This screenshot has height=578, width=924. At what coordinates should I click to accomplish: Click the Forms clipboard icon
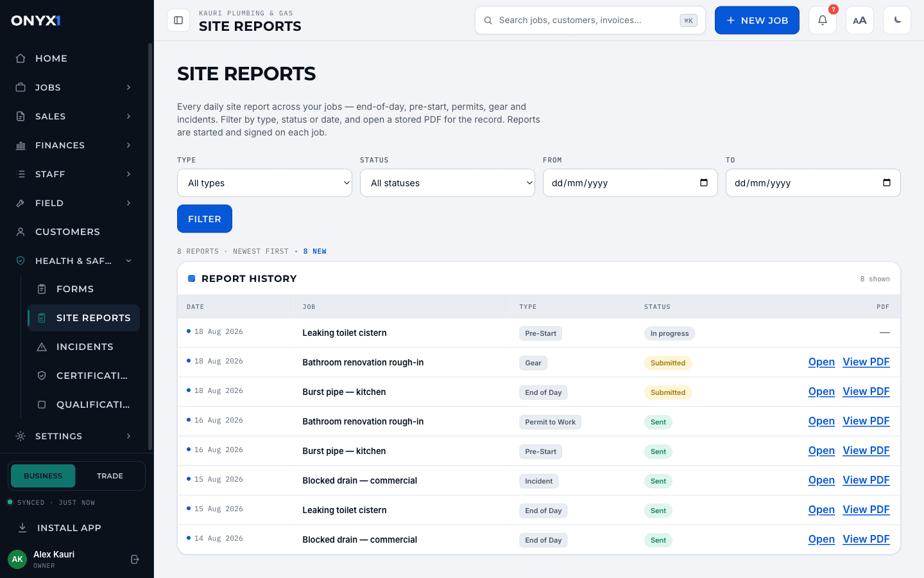42,289
